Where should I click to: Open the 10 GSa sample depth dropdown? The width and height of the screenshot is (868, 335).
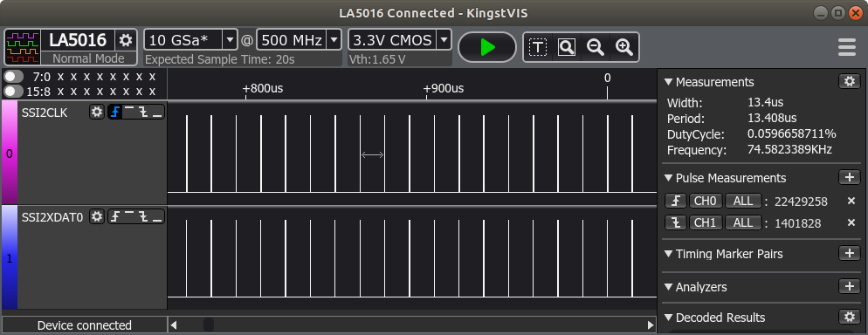point(230,40)
